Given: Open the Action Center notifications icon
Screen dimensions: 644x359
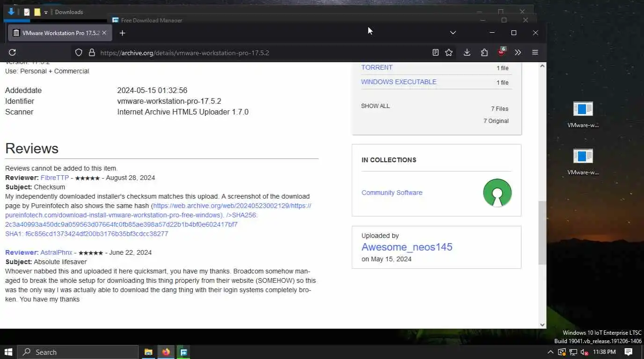Looking at the screenshot, I should tap(629, 352).
